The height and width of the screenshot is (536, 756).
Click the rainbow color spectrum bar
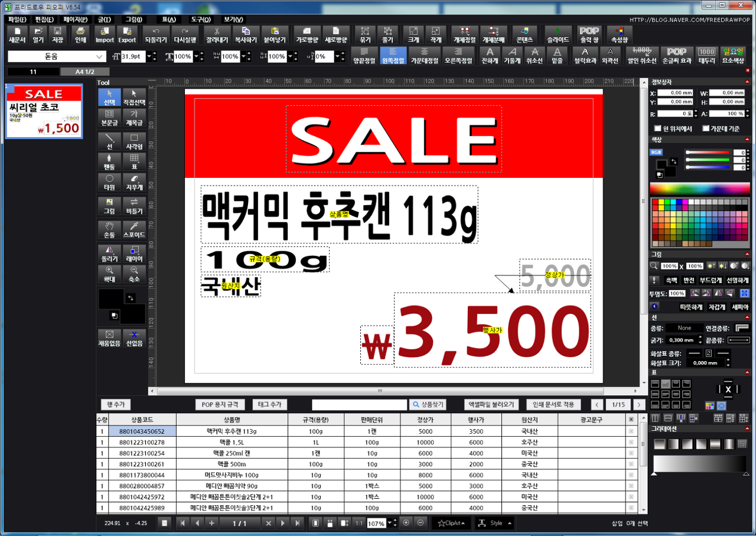[x=700, y=189]
